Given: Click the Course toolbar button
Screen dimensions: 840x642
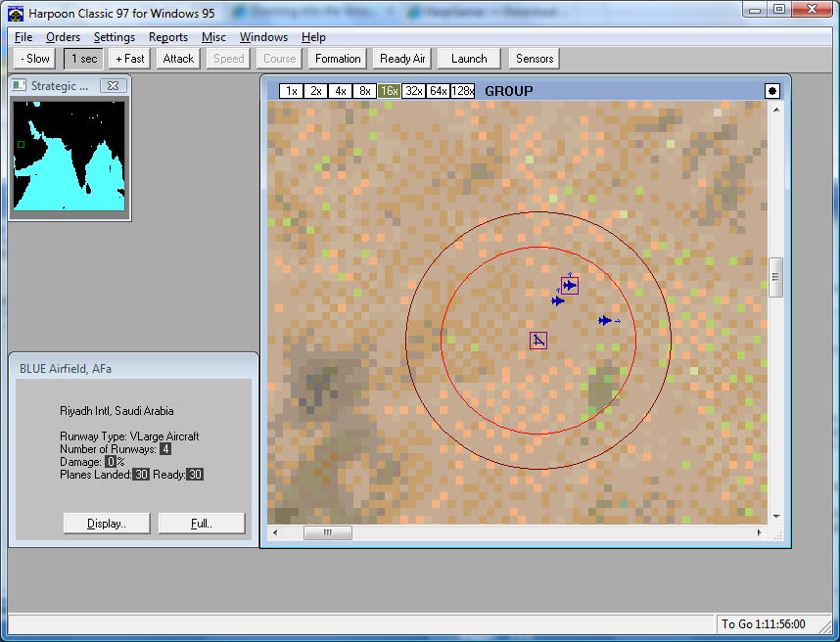Looking at the screenshot, I should point(279,59).
